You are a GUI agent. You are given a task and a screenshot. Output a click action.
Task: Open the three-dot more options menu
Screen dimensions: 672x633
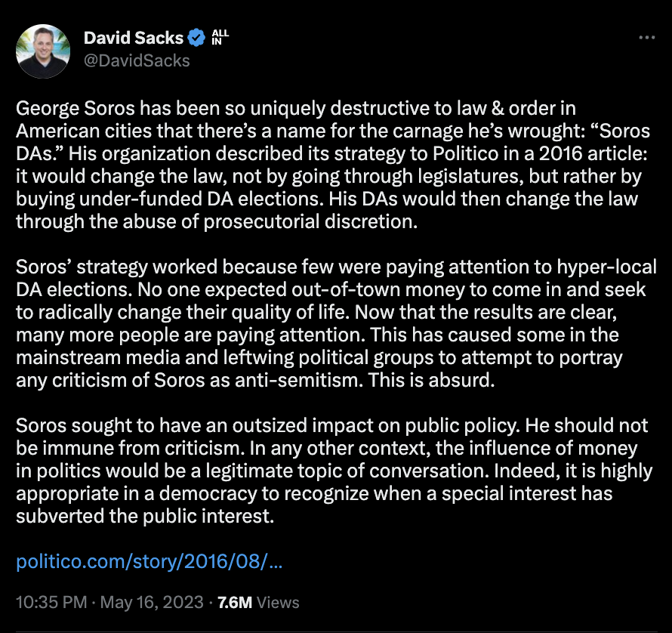pos(646,38)
